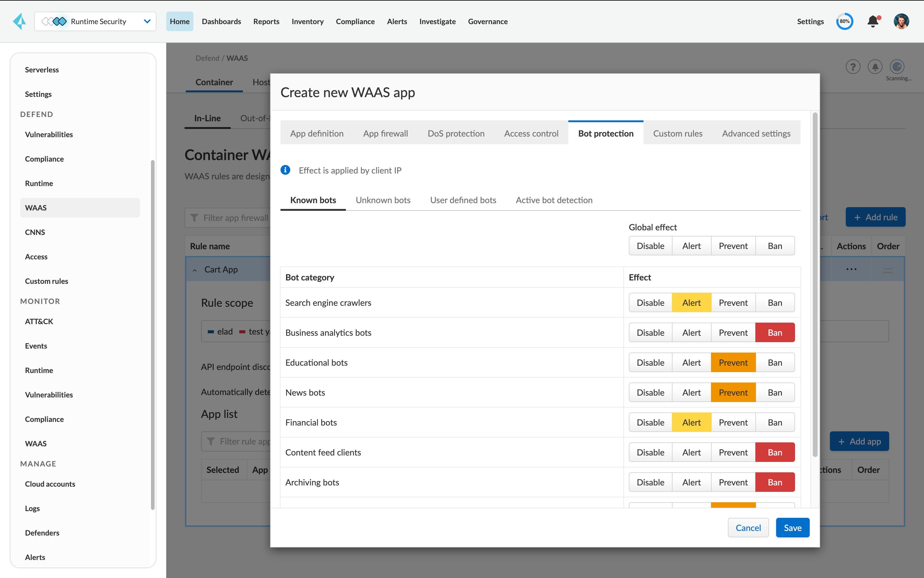924x578 pixels.
Task: Click the Add rule button
Action: tap(875, 217)
